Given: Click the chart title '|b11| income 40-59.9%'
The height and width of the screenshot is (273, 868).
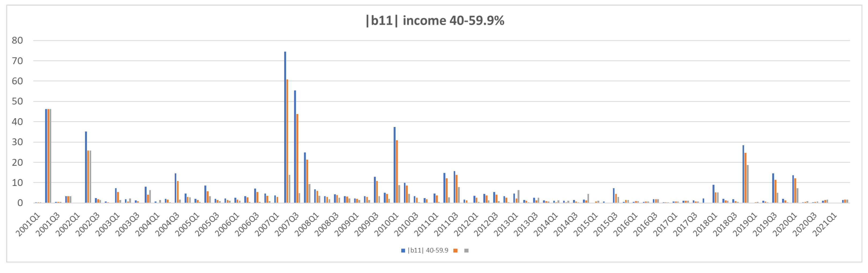Looking at the screenshot, I should pos(435,21).
